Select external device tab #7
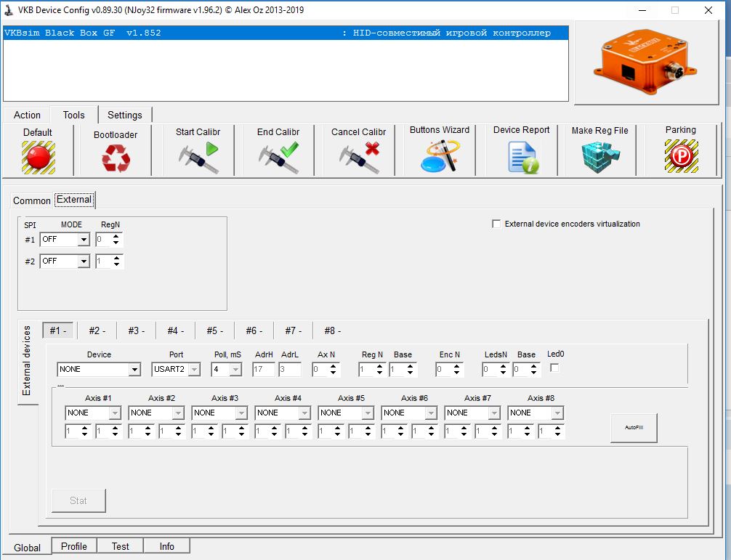 coord(293,330)
